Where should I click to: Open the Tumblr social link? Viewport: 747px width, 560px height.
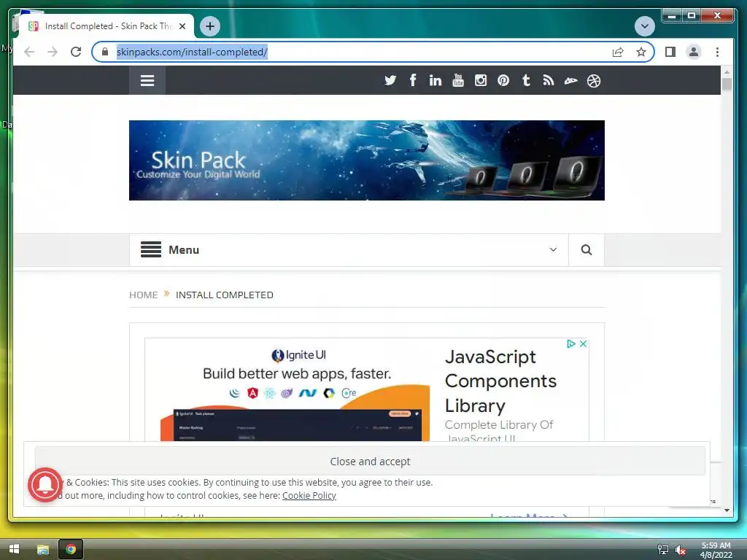[x=526, y=80]
